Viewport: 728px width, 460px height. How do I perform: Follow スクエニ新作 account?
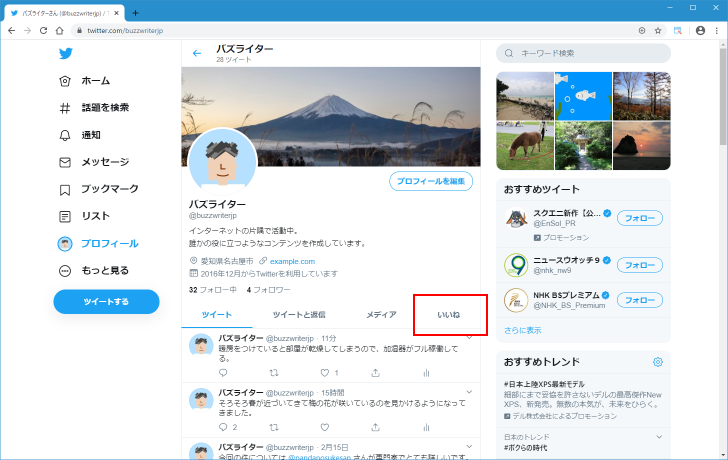[640, 218]
